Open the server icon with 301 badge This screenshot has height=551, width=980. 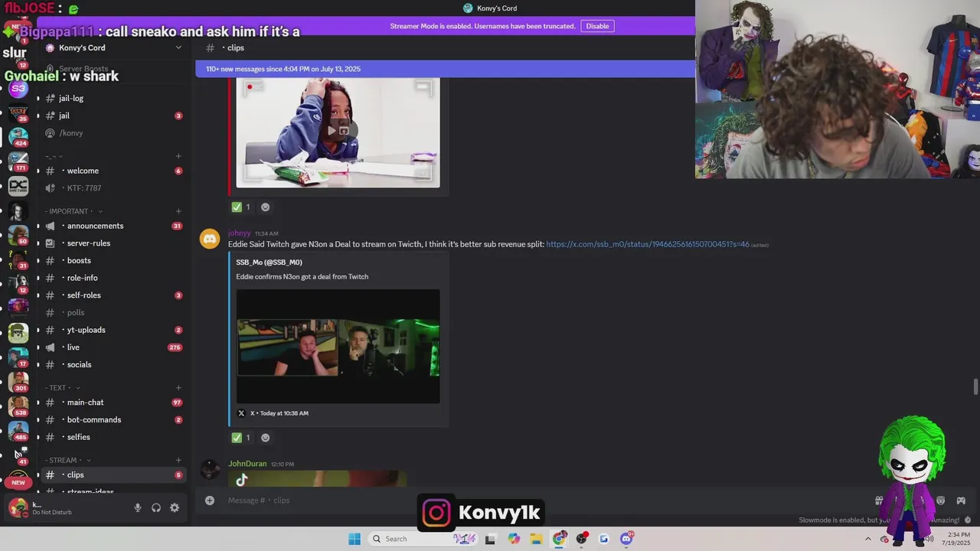point(18,381)
